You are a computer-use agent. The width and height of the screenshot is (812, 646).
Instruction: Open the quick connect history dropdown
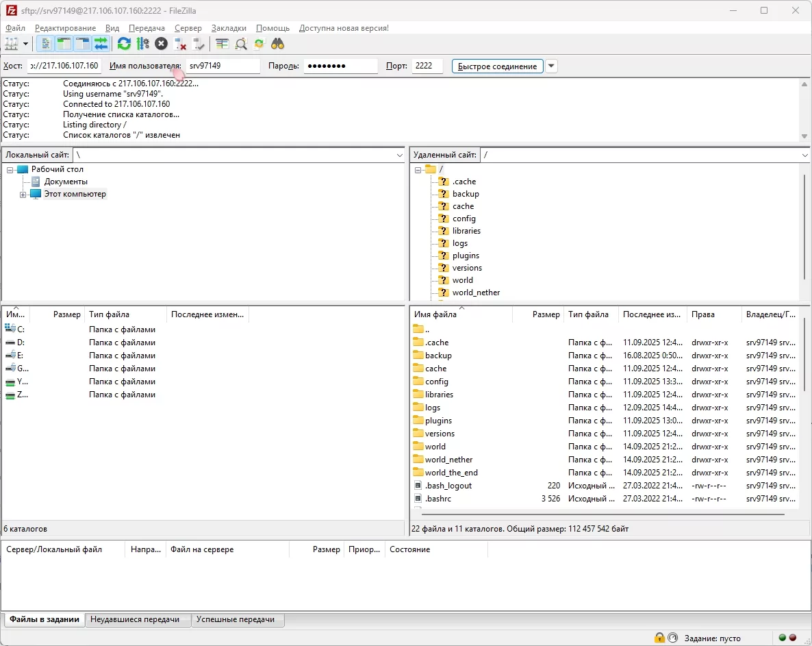point(551,66)
